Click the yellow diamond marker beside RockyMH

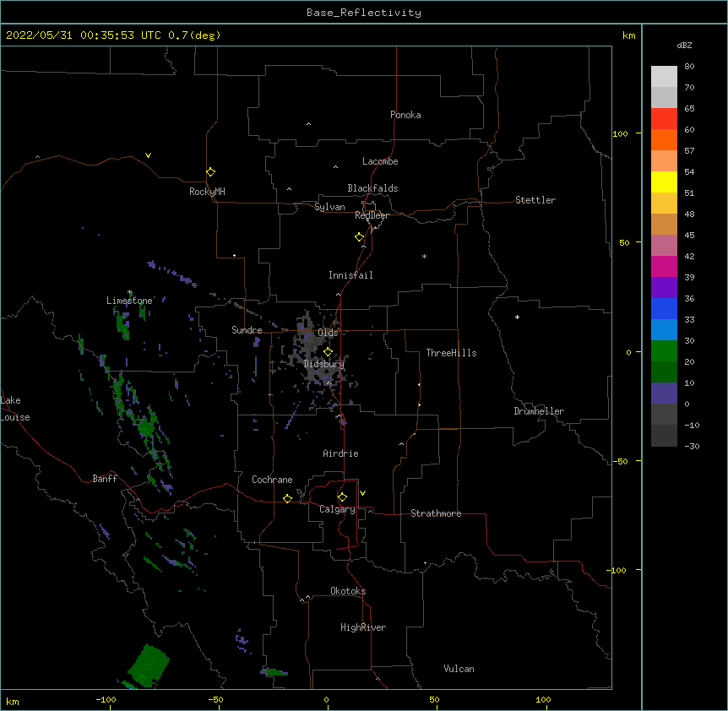tap(210, 172)
